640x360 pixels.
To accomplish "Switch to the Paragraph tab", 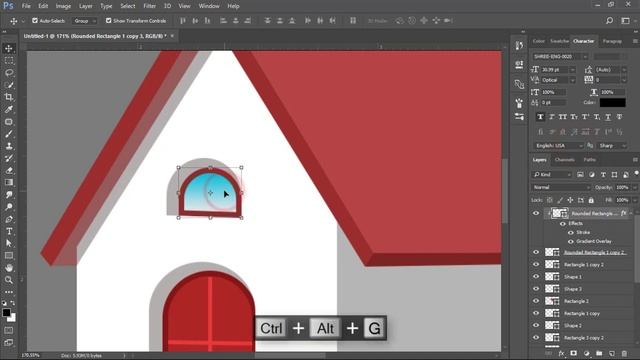I will (x=612, y=41).
